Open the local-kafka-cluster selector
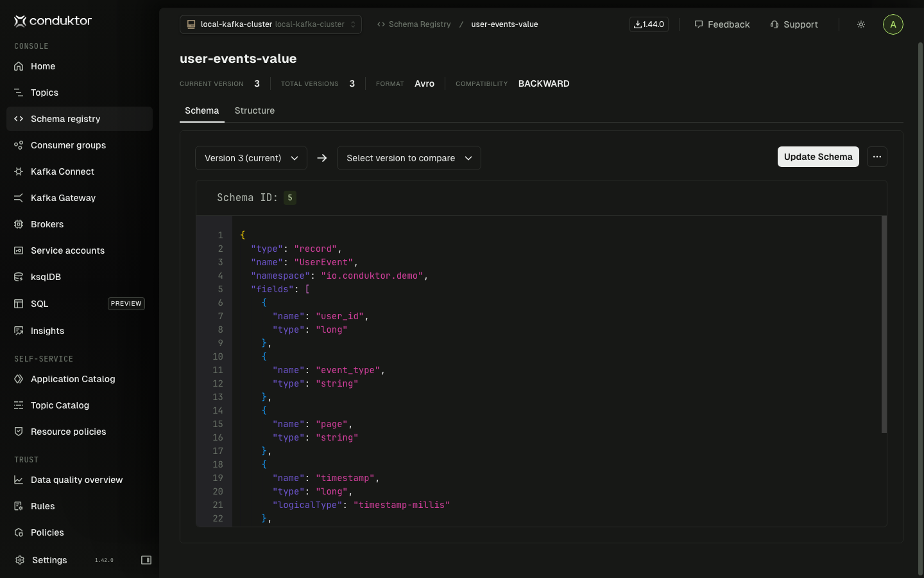The height and width of the screenshot is (578, 924). (x=270, y=24)
